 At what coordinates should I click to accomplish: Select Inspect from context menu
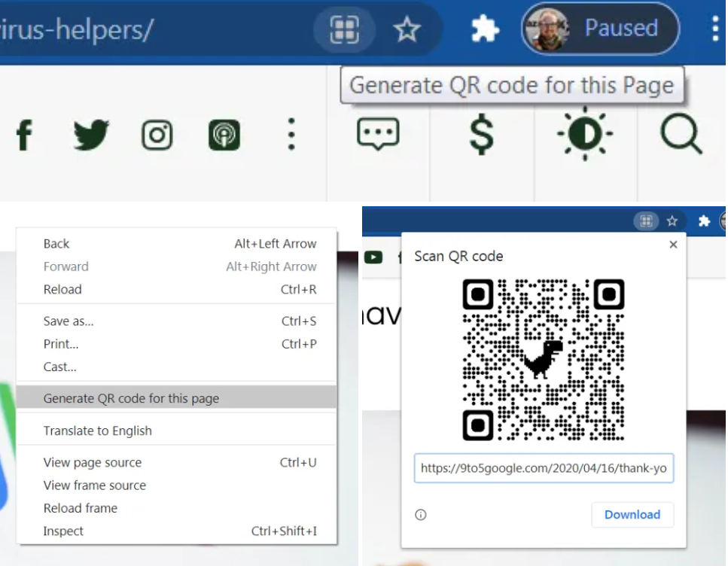coord(176,531)
